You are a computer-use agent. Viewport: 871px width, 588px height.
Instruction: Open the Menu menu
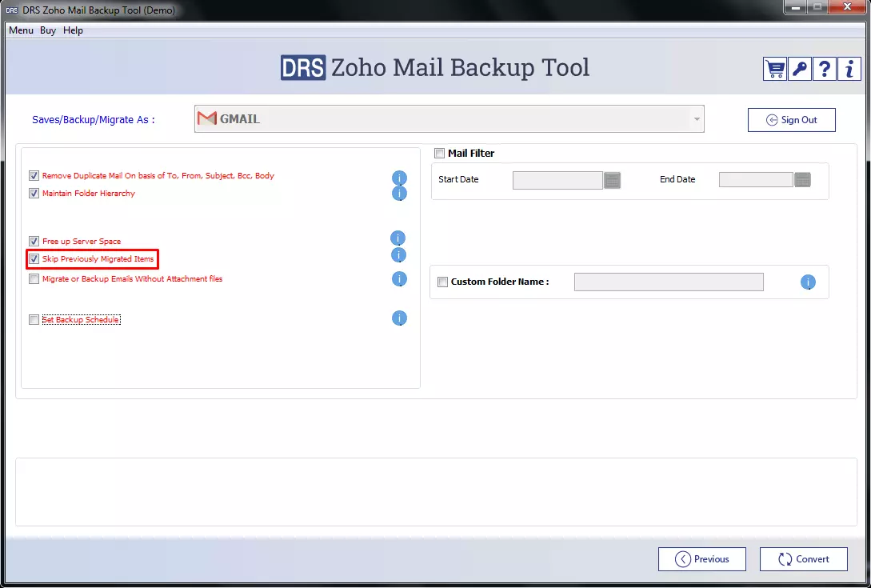tap(21, 30)
